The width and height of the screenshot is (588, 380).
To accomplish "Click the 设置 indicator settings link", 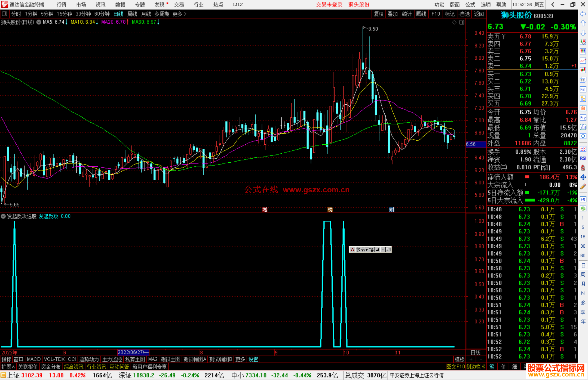I will click(x=253, y=360).
